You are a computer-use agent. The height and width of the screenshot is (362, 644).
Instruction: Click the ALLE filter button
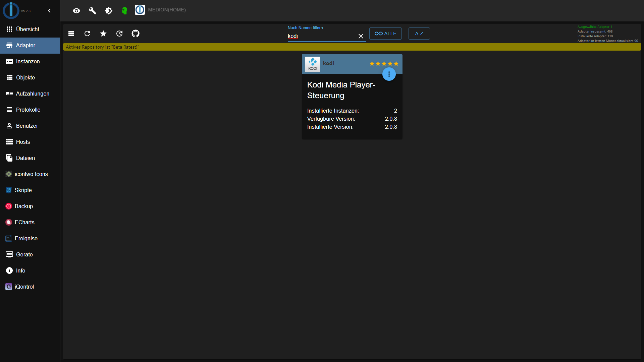[x=385, y=34]
